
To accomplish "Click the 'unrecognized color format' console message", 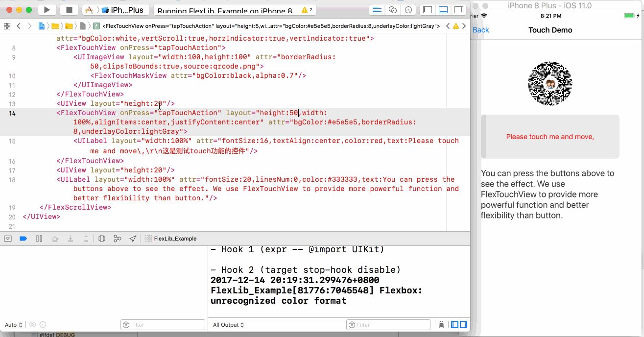I will pos(278,301).
